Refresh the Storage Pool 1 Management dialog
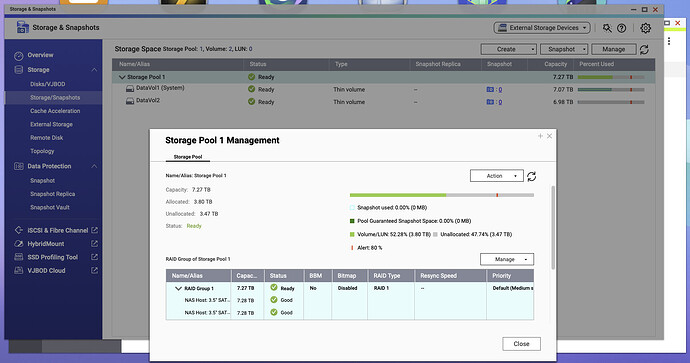The image size is (690, 363). [x=532, y=176]
